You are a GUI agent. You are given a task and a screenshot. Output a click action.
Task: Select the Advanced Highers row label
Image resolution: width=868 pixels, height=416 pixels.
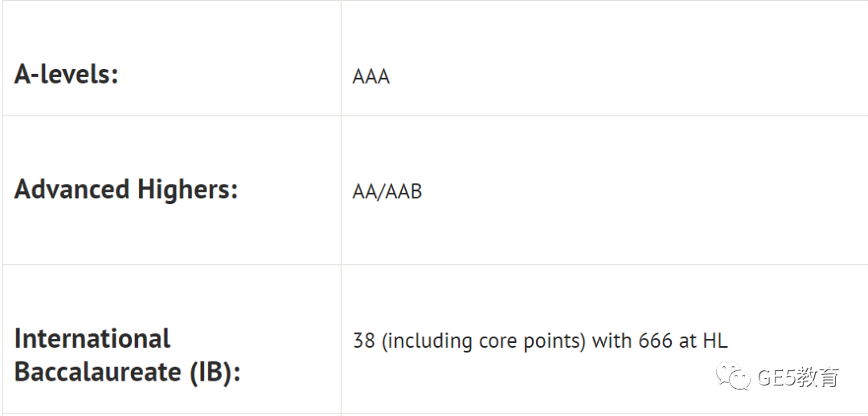pos(125,190)
